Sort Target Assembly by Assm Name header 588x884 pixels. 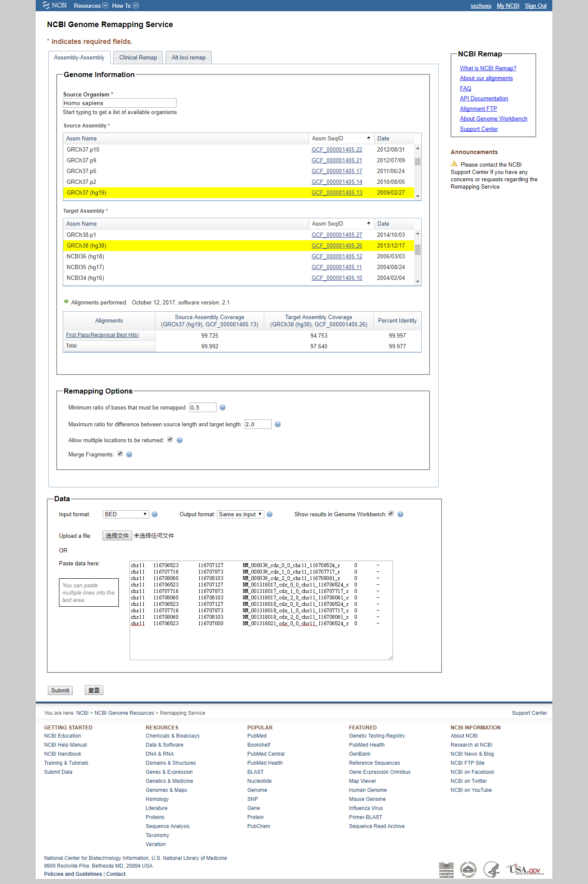click(186, 223)
